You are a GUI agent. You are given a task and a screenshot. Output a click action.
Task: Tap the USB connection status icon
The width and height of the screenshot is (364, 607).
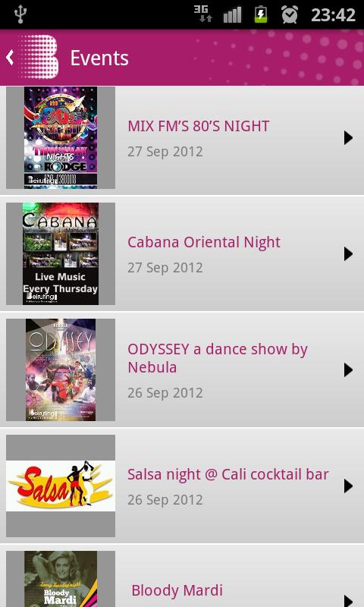[x=20, y=14]
